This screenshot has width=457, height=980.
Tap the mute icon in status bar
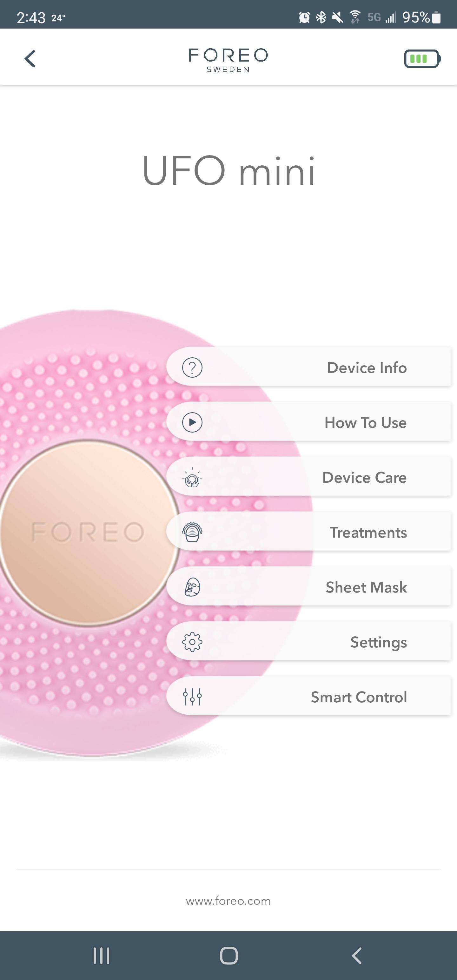pyautogui.click(x=338, y=17)
